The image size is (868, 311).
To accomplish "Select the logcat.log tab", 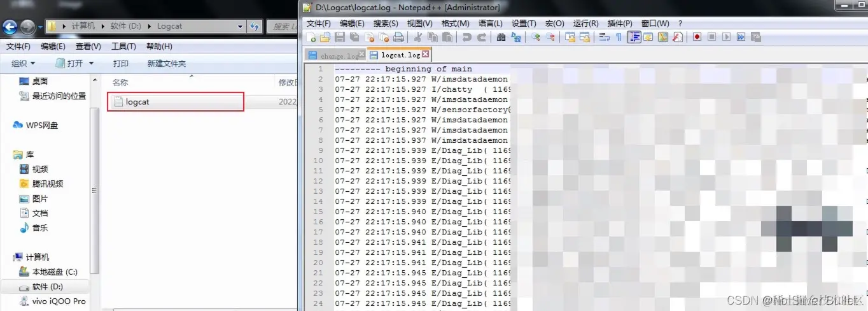I will pos(399,55).
